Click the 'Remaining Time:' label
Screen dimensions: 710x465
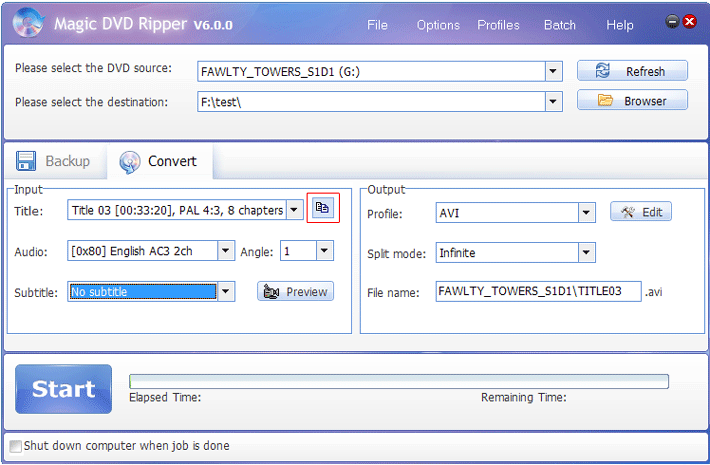523,398
